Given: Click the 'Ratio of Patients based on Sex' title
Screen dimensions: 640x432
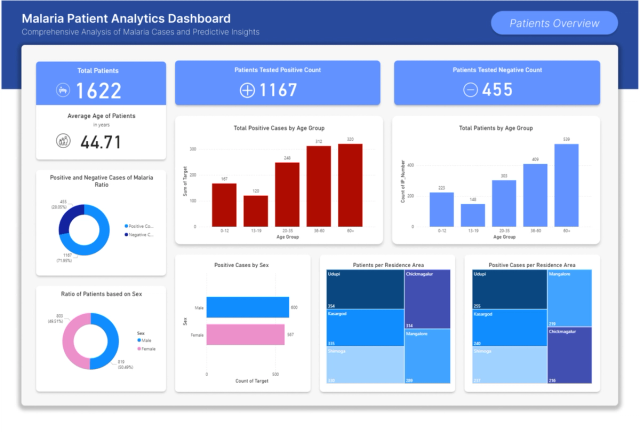Looking at the screenshot, I should tap(101, 294).
